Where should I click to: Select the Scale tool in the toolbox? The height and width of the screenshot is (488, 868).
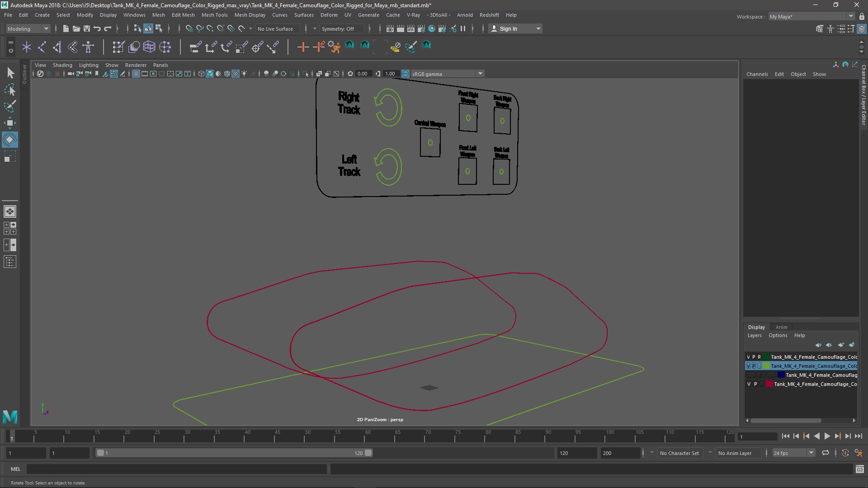(x=10, y=156)
